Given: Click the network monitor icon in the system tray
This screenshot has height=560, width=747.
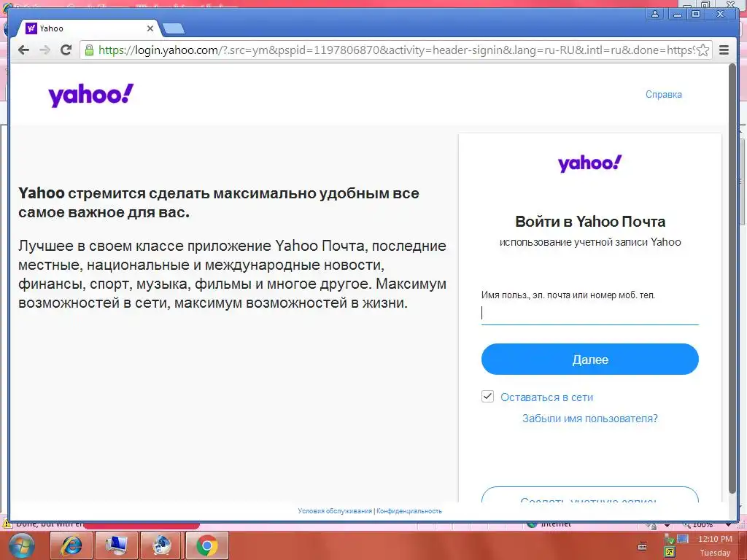Looking at the screenshot, I should coord(682,539).
